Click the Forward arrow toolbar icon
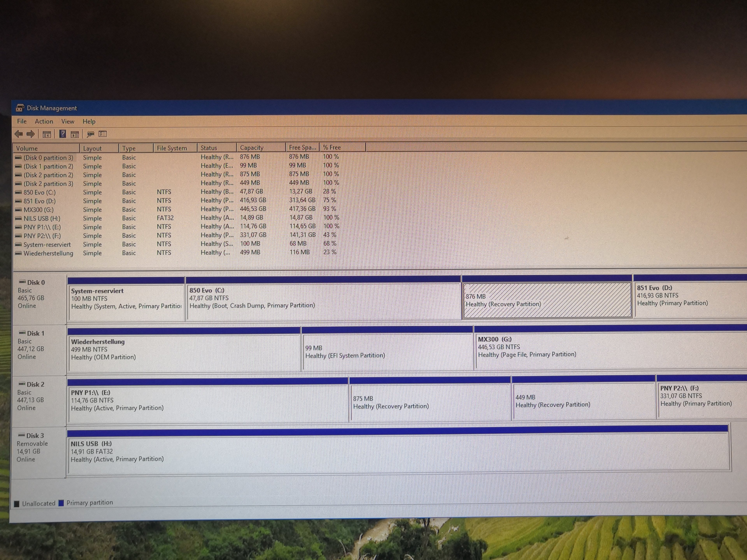Viewport: 747px width, 560px height. click(x=31, y=134)
